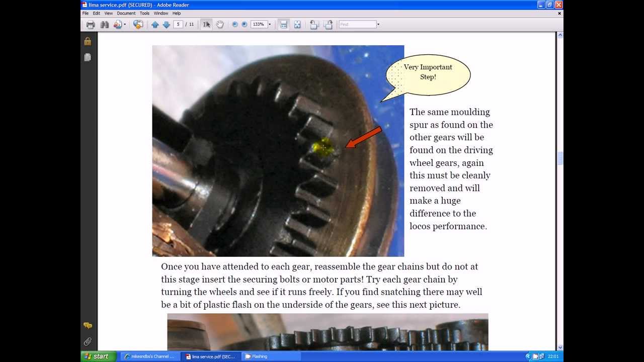Open Search with the binoculars icon
The height and width of the screenshot is (362, 644).
coord(105,25)
